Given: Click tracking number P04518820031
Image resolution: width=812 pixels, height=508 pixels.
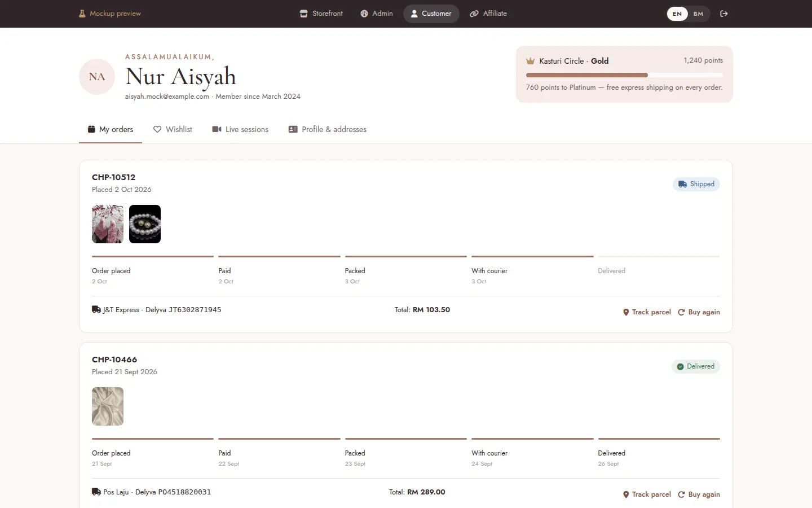Looking at the screenshot, I should coord(184,492).
